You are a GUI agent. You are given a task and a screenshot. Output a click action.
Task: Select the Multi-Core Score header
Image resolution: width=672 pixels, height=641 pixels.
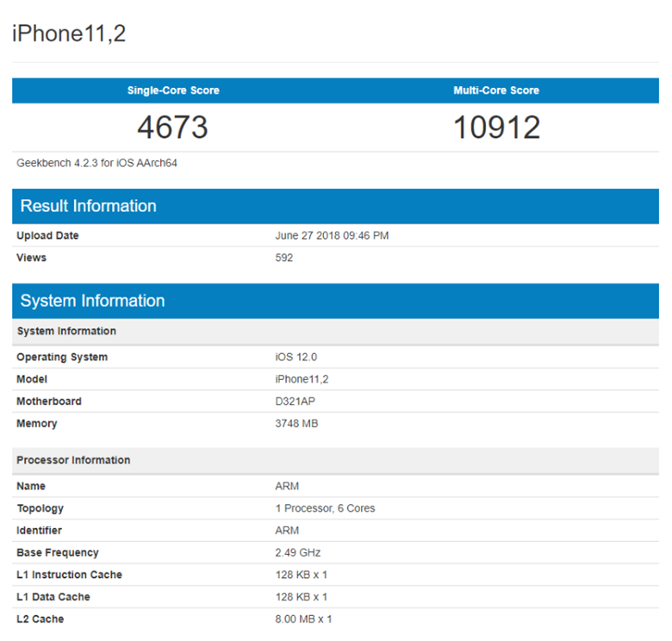[496, 90]
